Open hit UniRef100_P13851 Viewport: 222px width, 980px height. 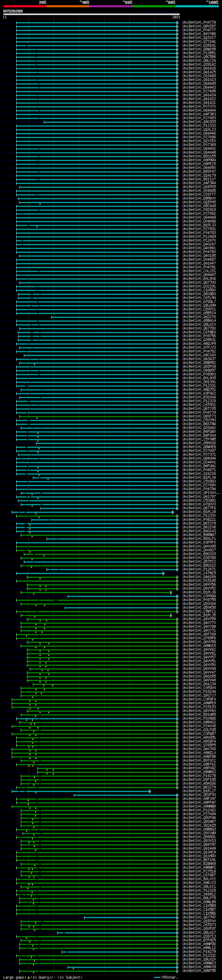point(199,53)
